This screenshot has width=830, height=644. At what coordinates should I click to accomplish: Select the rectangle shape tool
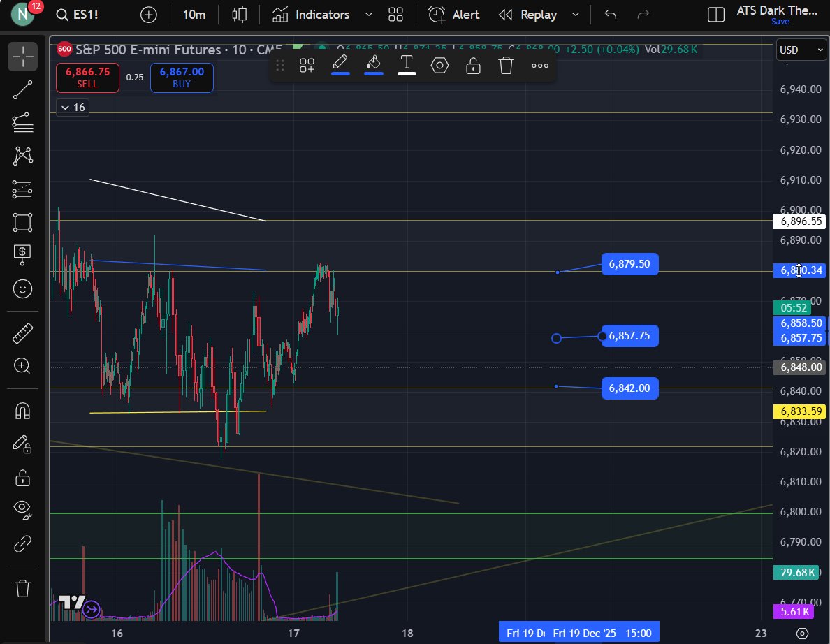pos(22,222)
